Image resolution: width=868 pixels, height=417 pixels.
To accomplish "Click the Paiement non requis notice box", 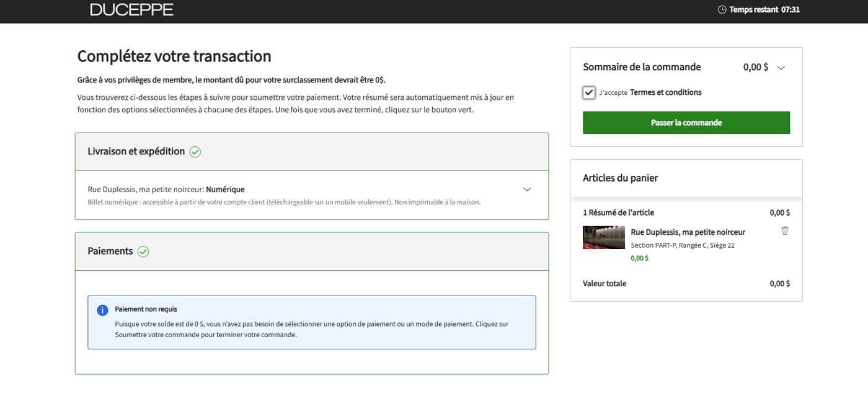I will pyautogui.click(x=311, y=322).
